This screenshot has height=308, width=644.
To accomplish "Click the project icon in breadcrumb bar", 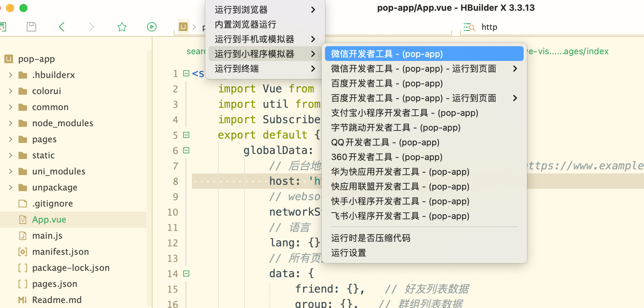I will pyautogui.click(x=183, y=27).
